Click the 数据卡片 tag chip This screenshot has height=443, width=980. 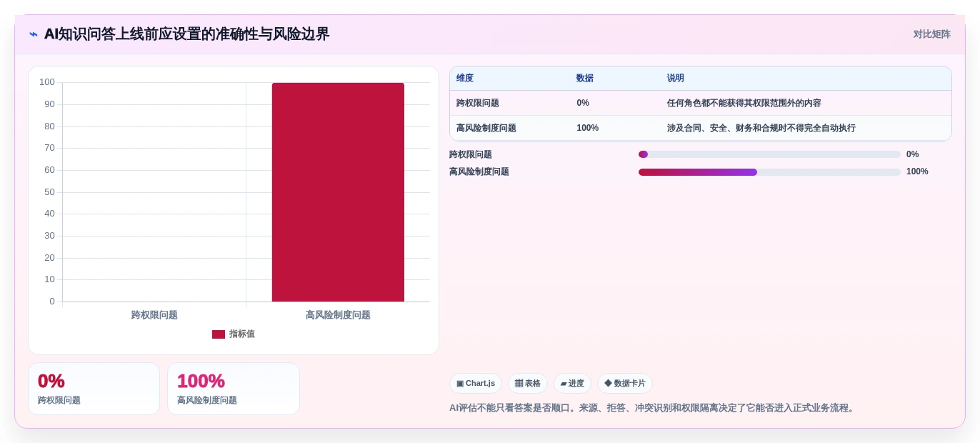(x=625, y=384)
